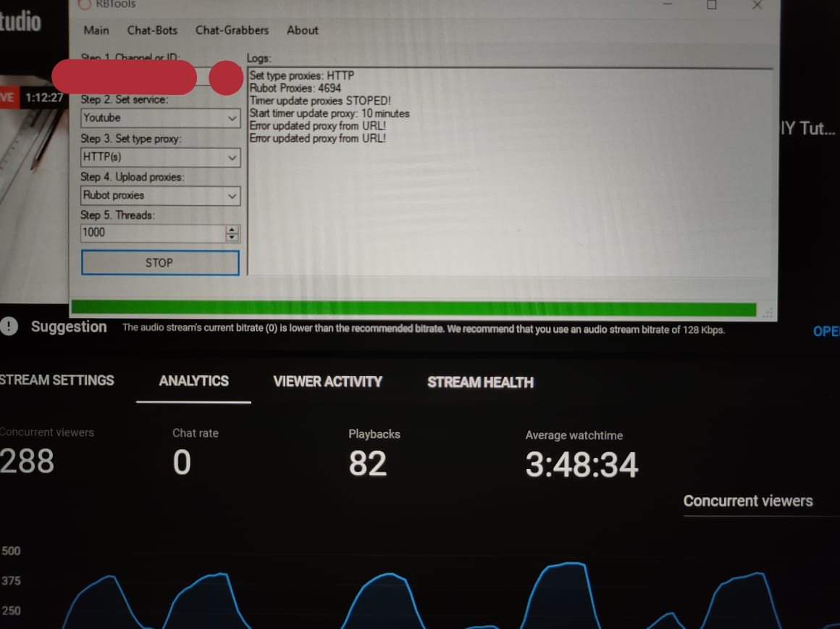Click the RBTools app icon in title bar
Screen dimensions: 840x629
pyautogui.click(x=86, y=4)
